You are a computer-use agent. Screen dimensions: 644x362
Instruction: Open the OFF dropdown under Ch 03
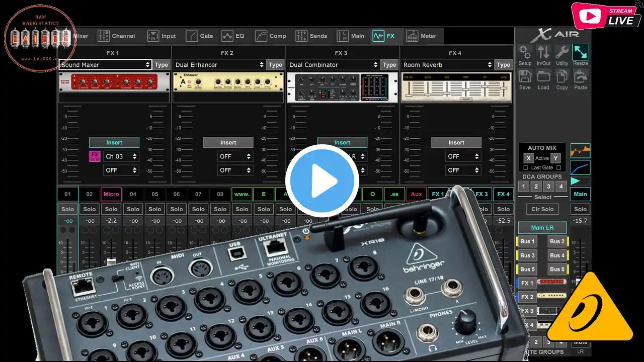point(121,170)
